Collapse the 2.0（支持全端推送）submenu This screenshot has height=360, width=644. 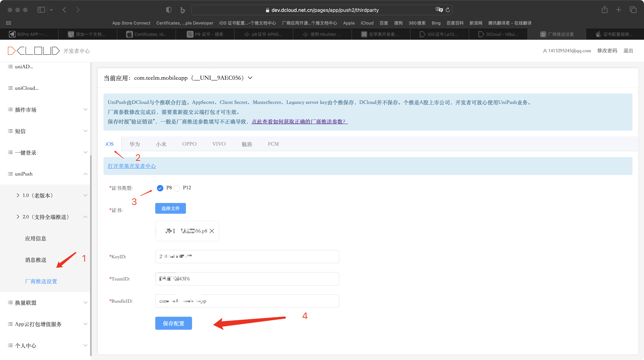click(x=85, y=217)
